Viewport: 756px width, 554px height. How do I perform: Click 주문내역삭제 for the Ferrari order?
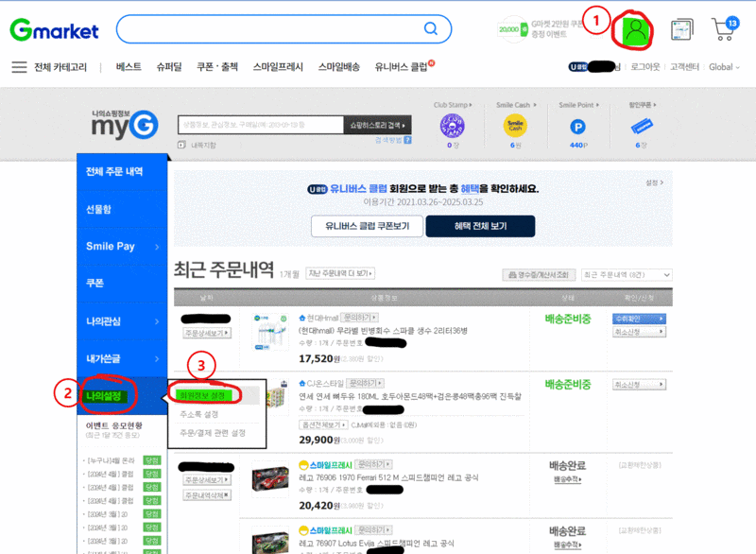(207, 495)
